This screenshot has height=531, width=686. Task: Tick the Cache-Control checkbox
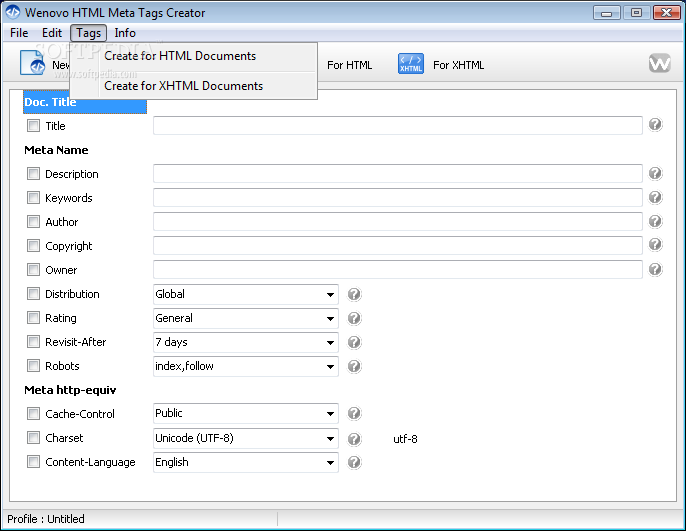(33, 413)
